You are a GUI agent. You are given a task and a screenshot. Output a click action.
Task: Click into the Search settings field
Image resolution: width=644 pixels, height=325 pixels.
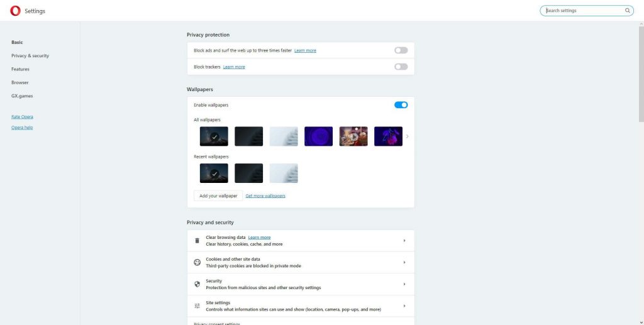(582, 11)
